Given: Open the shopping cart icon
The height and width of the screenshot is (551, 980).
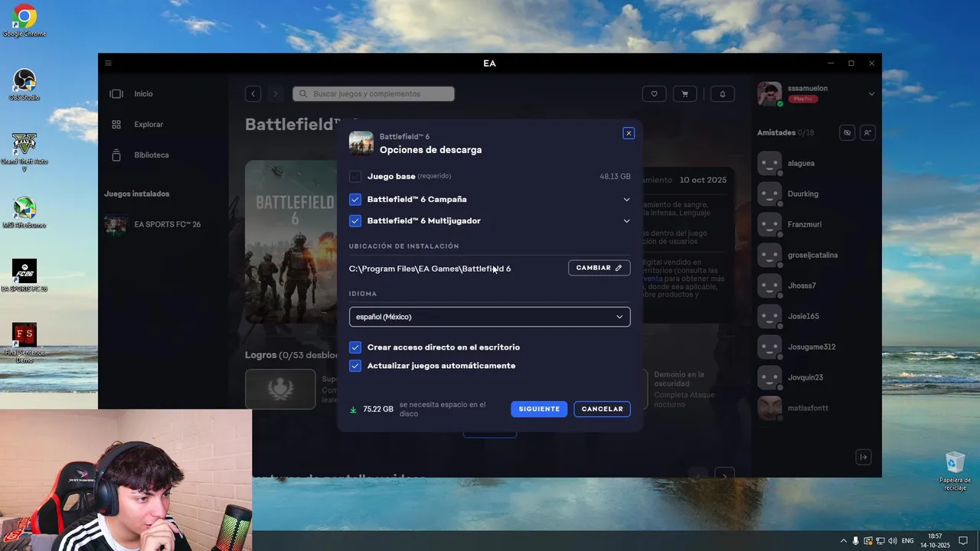Looking at the screenshot, I should tap(684, 94).
